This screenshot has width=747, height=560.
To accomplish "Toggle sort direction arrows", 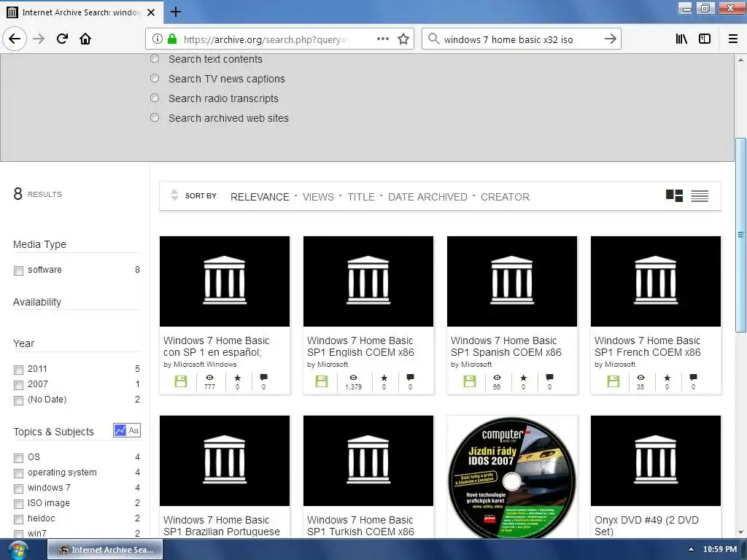I will click(x=174, y=195).
